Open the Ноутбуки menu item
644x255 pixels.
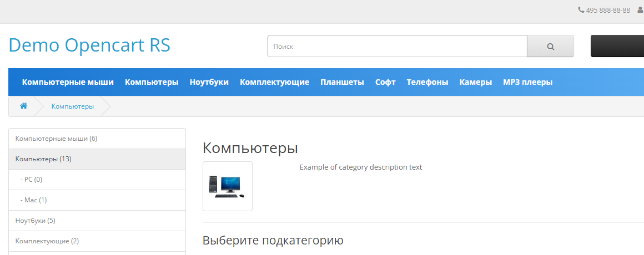point(209,82)
